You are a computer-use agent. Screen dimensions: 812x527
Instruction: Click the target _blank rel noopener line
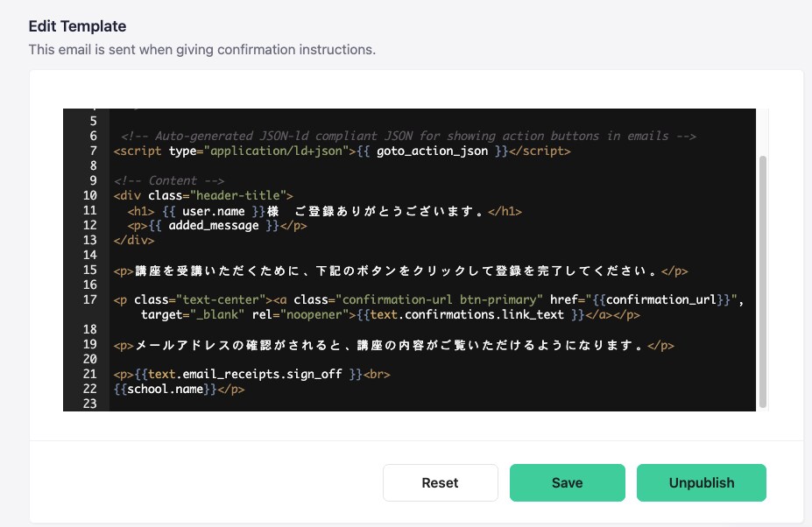pyautogui.click(x=391, y=315)
